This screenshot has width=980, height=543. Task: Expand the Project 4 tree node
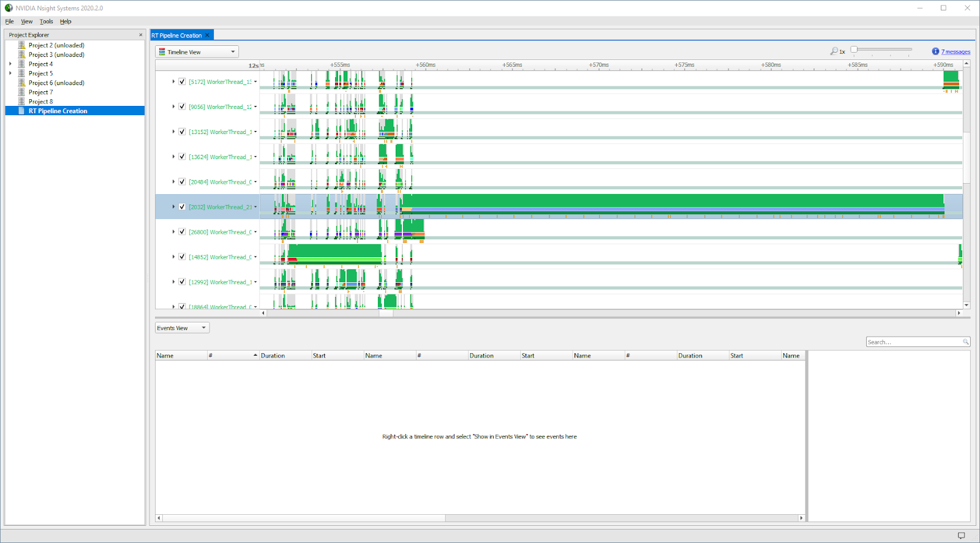tap(10, 64)
